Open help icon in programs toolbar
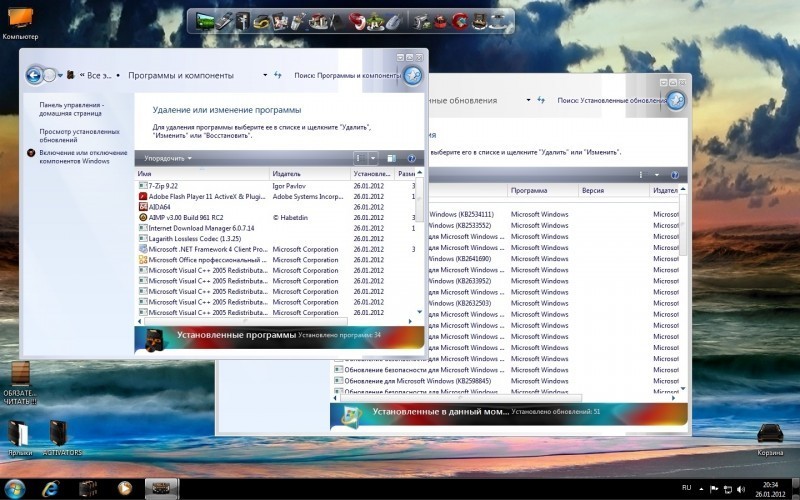This screenshot has height=500, width=800. 412,159
